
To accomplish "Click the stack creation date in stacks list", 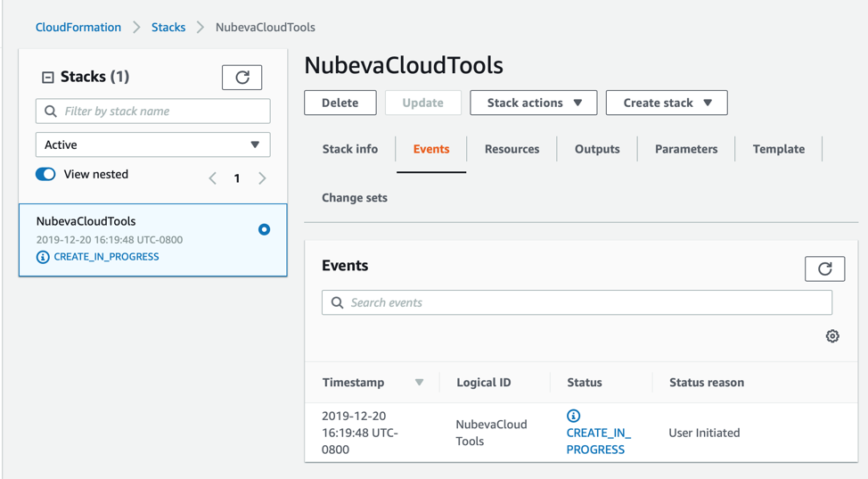I will [110, 239].
